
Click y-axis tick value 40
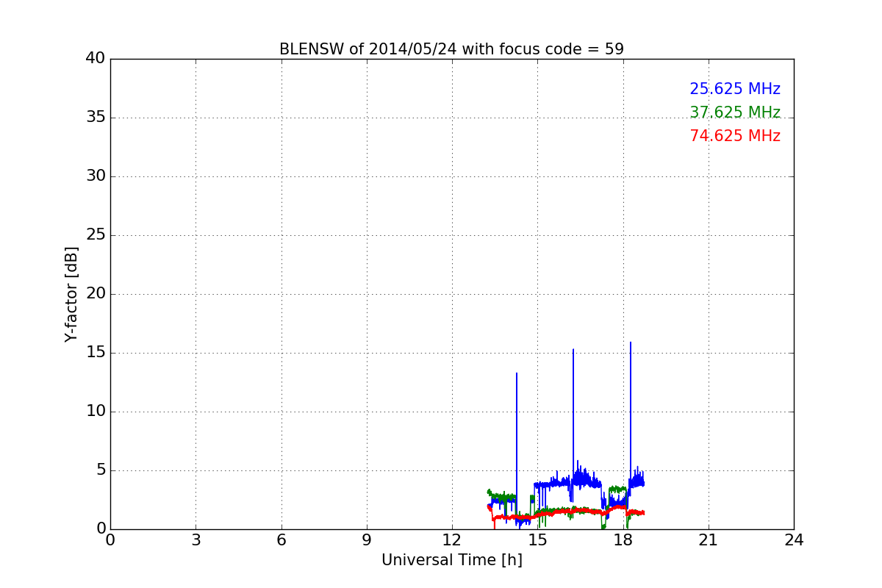96,59
